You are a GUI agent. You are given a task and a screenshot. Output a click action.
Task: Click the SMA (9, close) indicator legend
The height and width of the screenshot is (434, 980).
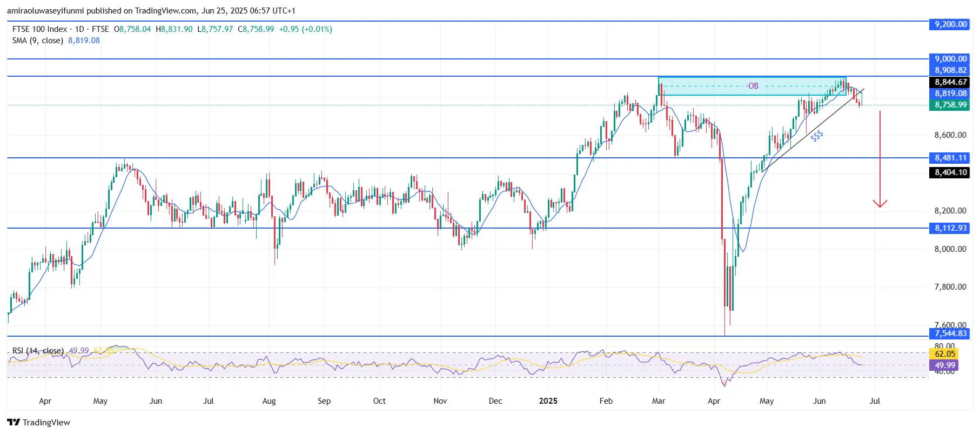[38, 41]
